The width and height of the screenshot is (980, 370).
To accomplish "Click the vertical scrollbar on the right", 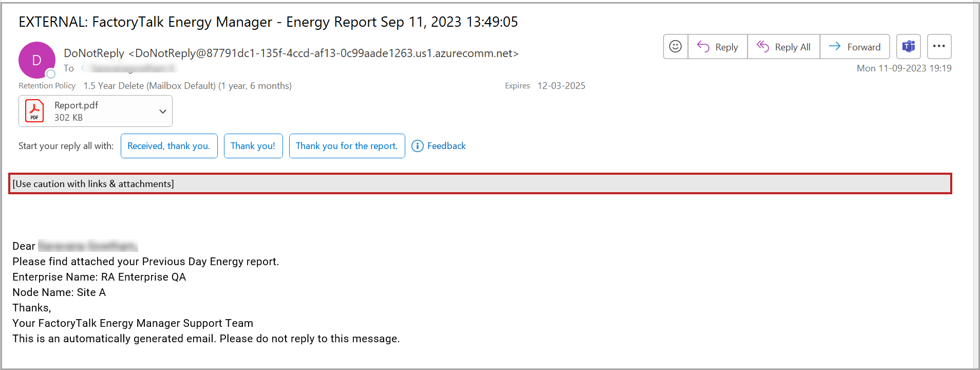I will click(976, 185).
